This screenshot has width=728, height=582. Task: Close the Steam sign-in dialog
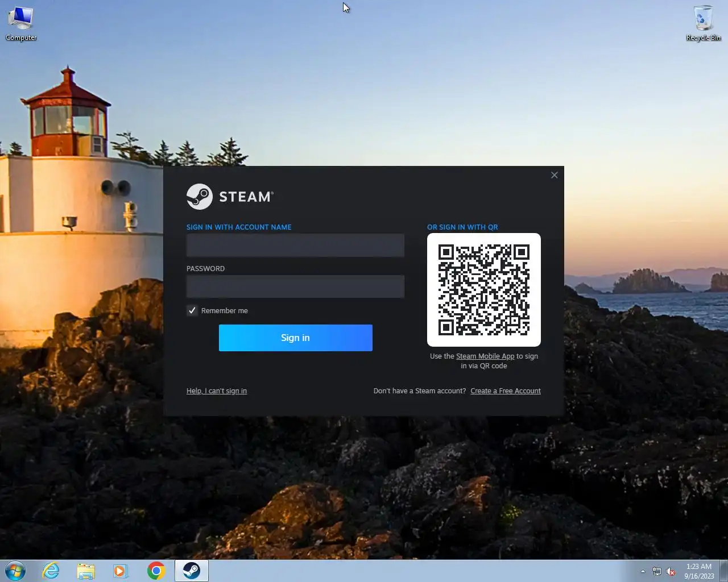tap(555, 175)
